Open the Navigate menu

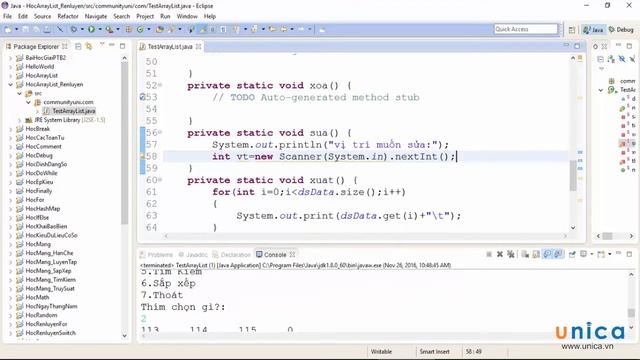coord(96,16)
